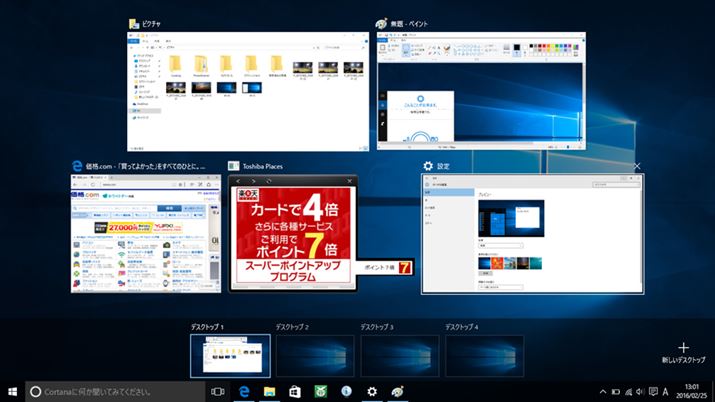
Task: Click the Task View taskbar icon
Action: [x=218, y=391]
